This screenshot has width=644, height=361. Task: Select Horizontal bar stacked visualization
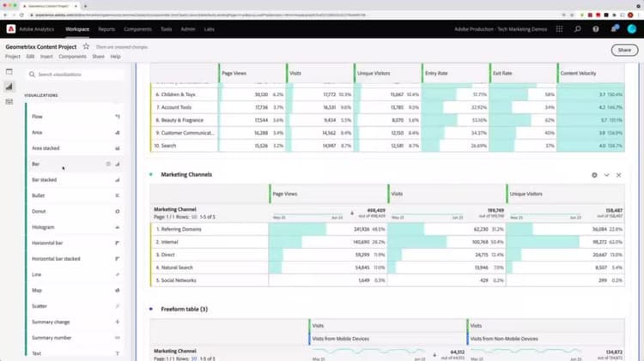pyautogui.click(x=75, y=259)
